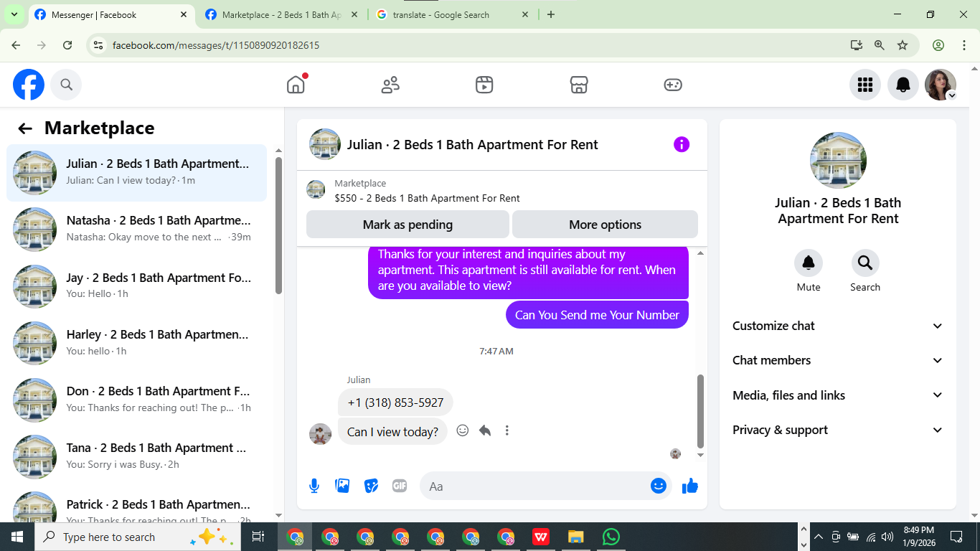This screenshot has width=980, height=551.
Task: Open the Marketplace storefront icon
Action: click(x=579, y=85)
